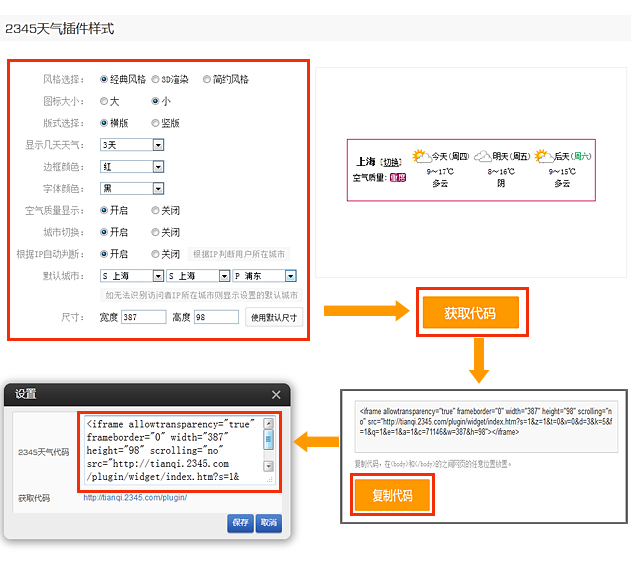Open the 边框颜色 border color dropdown

coord(158,167)
